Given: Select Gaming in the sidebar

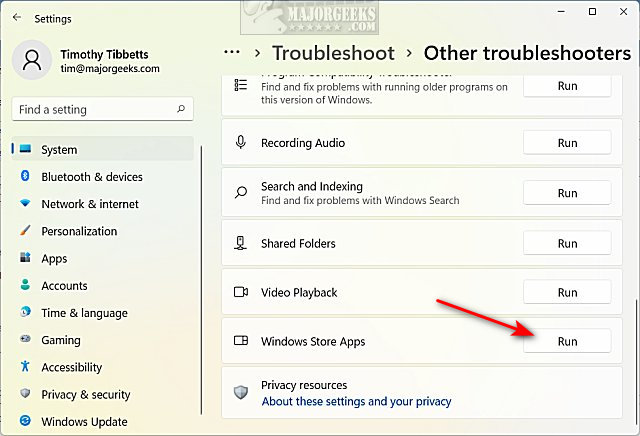Looking at the screenshot, I should (103, 340).
